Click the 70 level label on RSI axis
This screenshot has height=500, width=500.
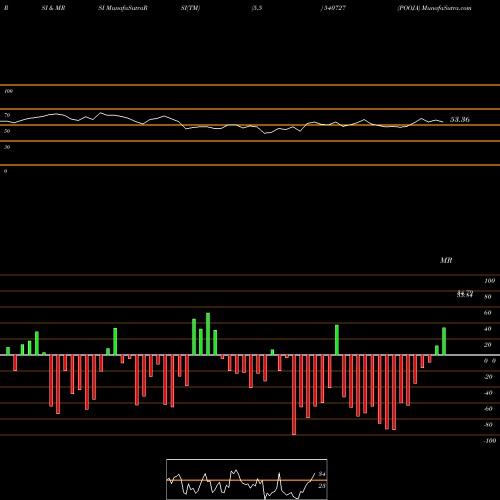click(x=7, y=115)
